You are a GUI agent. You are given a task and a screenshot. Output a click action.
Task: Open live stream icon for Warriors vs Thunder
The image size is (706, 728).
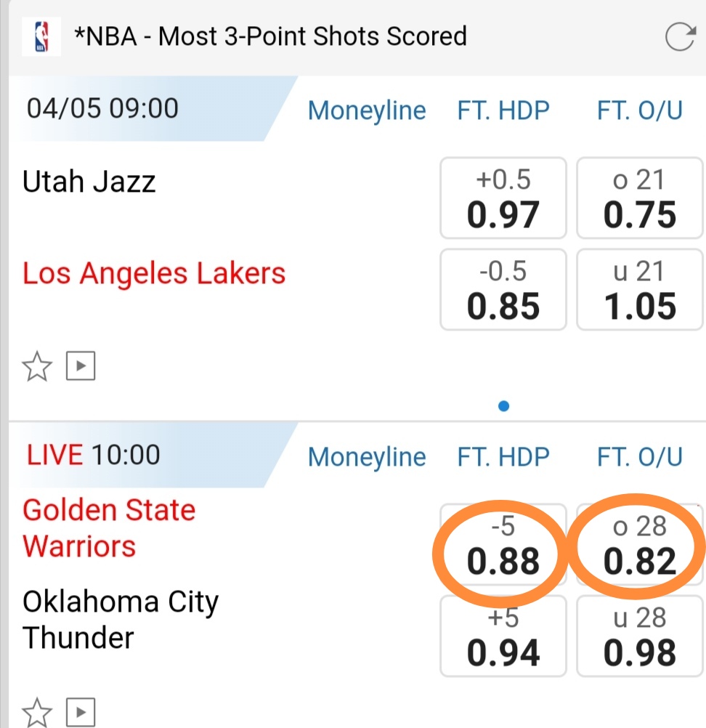(x=81, y=712)
